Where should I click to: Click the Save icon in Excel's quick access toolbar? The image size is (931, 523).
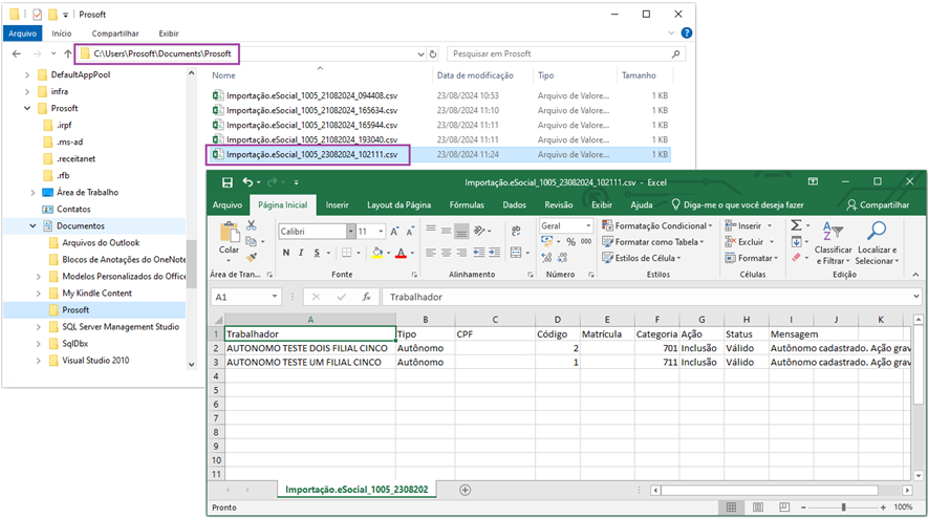point(227,182)
